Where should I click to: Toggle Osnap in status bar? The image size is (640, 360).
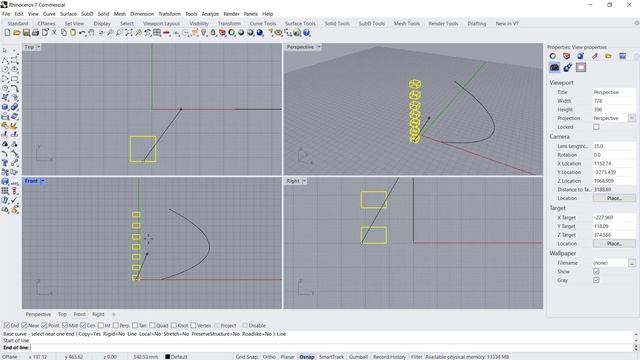307,357
